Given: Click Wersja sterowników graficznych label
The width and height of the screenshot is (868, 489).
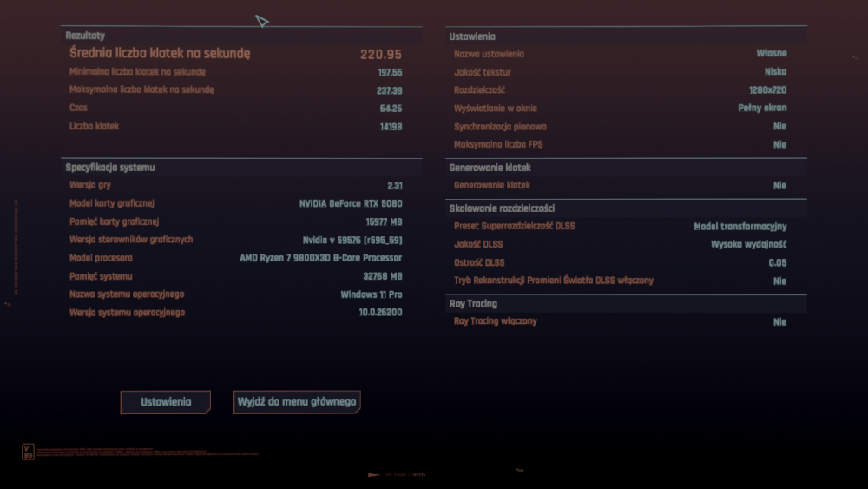Looking at the screenshot, I should tap(131, 240).
